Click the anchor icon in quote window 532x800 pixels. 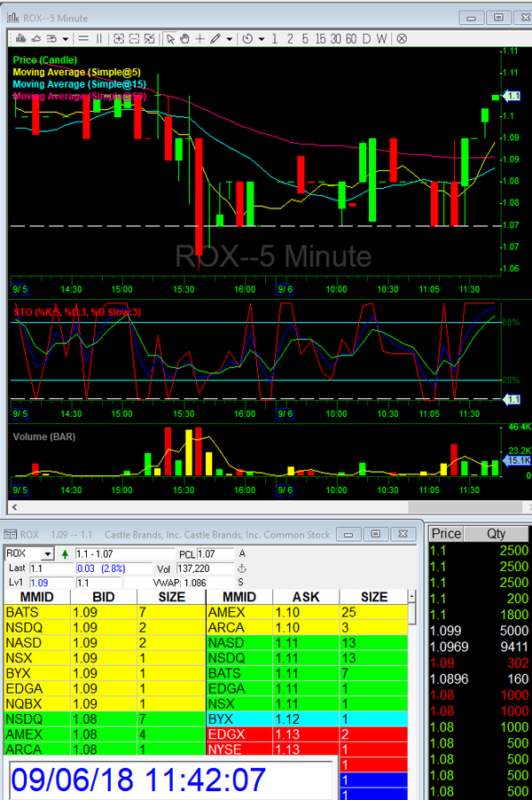(241, 569)
